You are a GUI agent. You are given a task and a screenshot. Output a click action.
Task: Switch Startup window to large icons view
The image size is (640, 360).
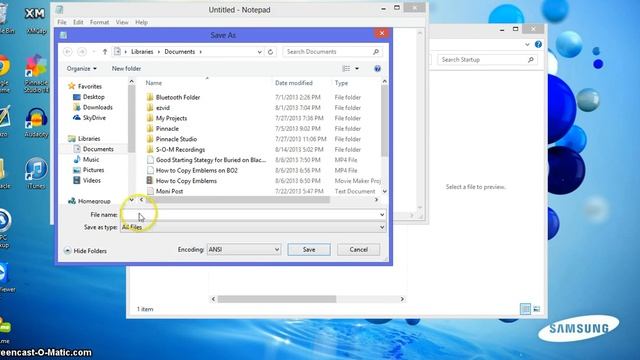click(x=537, y=309)
